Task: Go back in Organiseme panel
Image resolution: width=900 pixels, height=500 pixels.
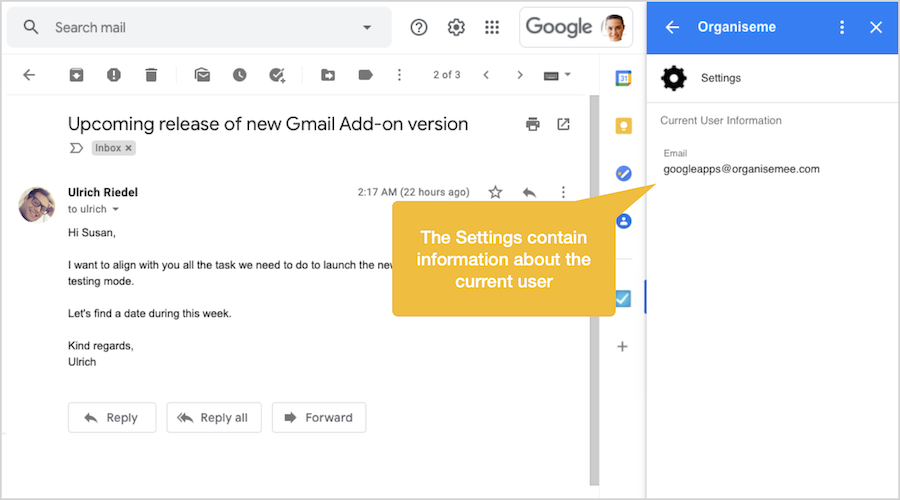Action: pyautogui.click(x=672, y=27)
